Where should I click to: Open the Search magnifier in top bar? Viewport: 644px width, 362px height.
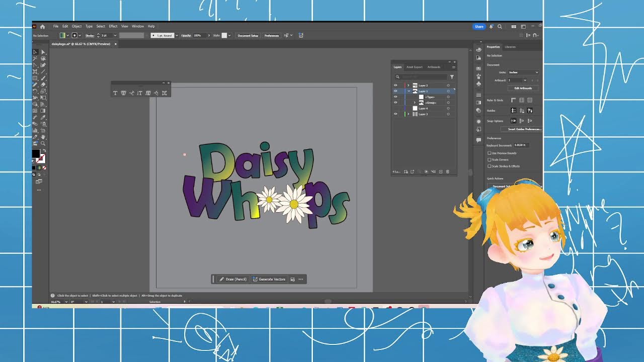500,26
